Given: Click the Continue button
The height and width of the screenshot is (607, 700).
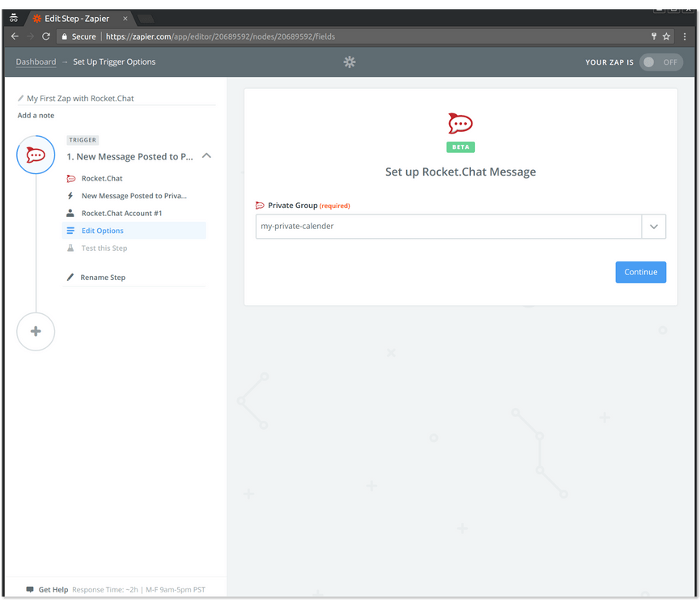Looking at the screenshot, I should [641, 272].
